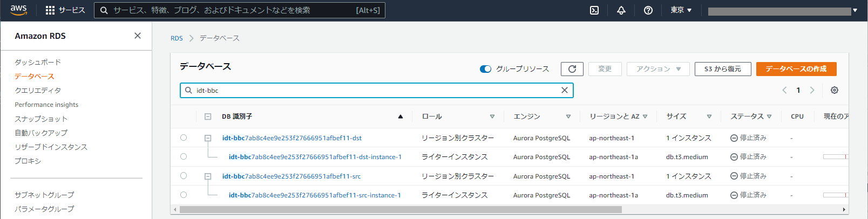The height and width of the screenshot is (219, 868).
Task: Go to previous page of results
Action: click(785, 90)
